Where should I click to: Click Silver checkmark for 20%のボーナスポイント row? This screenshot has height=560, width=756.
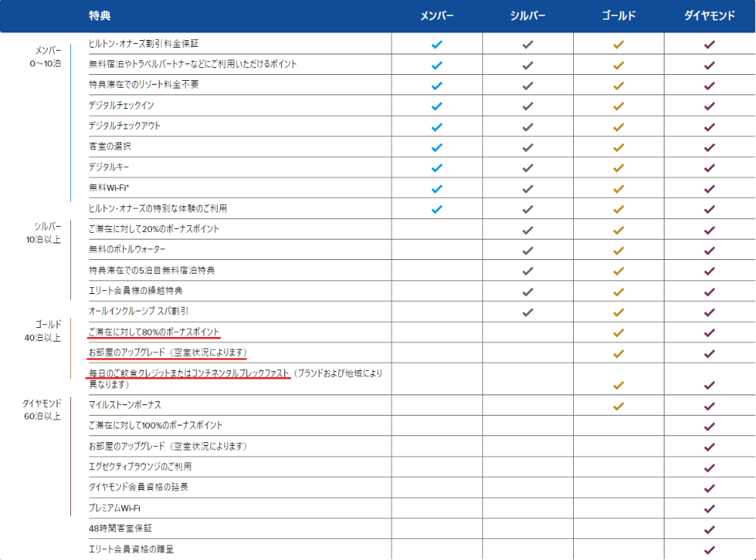click(528, 230)
